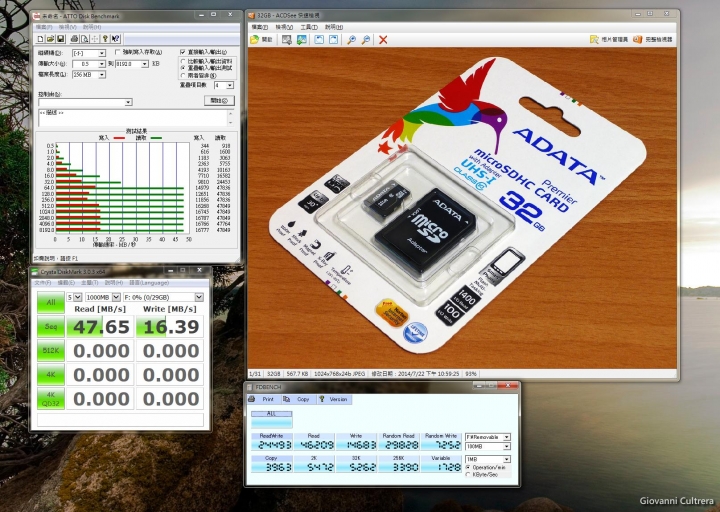This screenshot has height=512, width=720.
Task: Go to previous image in ACDSee
Action: (319, 39)
